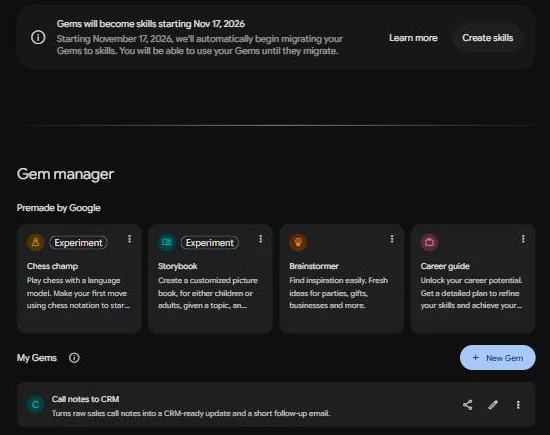Click the Storybook gem book icon
The image size is (550, 435).
167,242
